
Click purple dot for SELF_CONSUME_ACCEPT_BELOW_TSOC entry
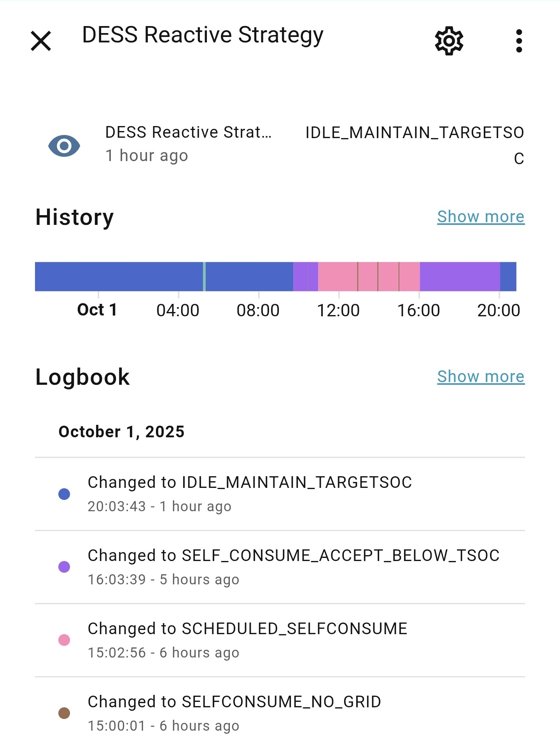coord(64,567)
